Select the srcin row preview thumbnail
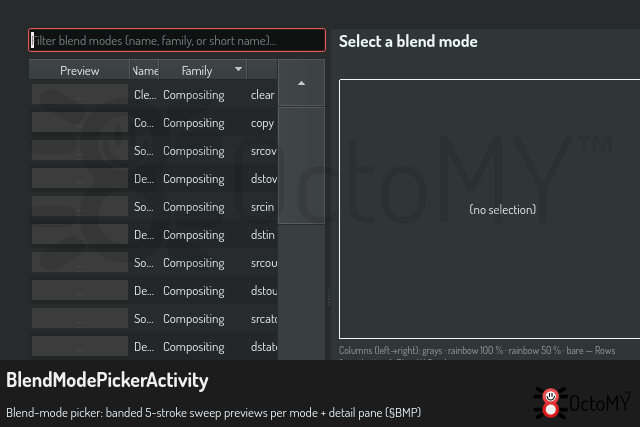The height and width of the screenshot is (427, 640). (80, 206)
